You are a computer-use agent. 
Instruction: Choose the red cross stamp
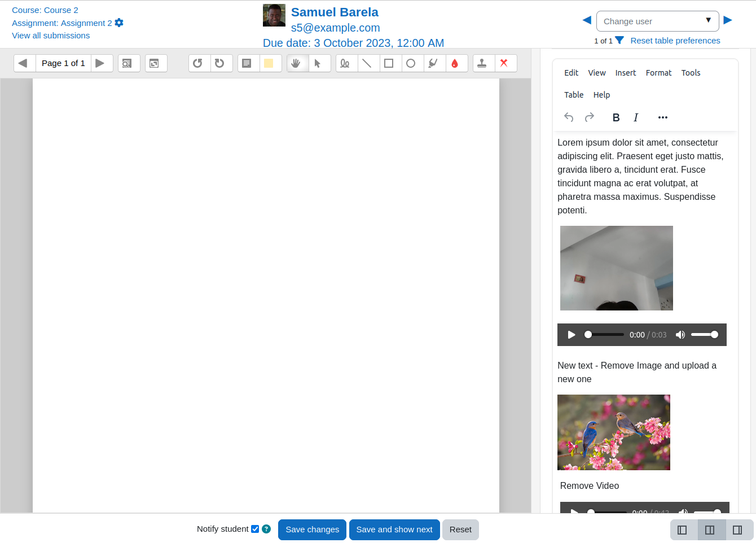506,63
